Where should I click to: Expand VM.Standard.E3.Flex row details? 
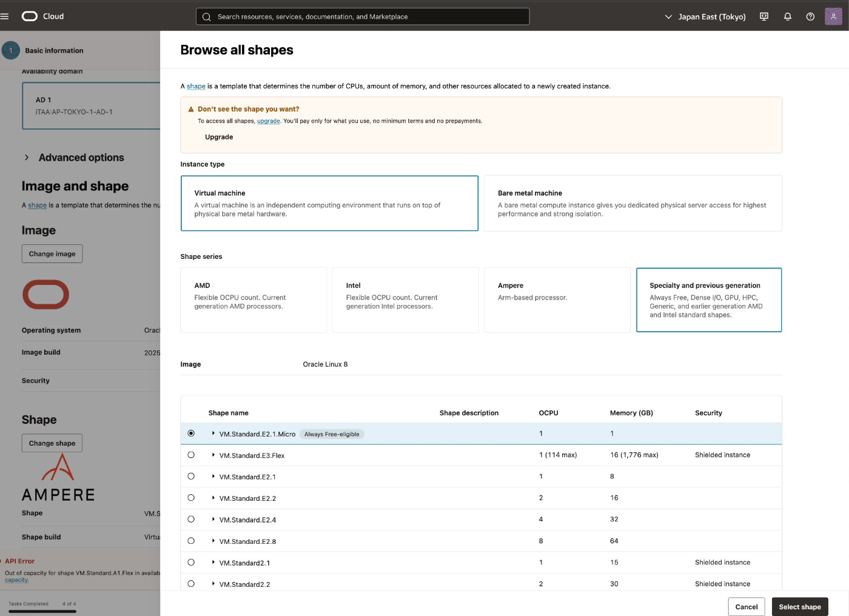click(213, 455)
